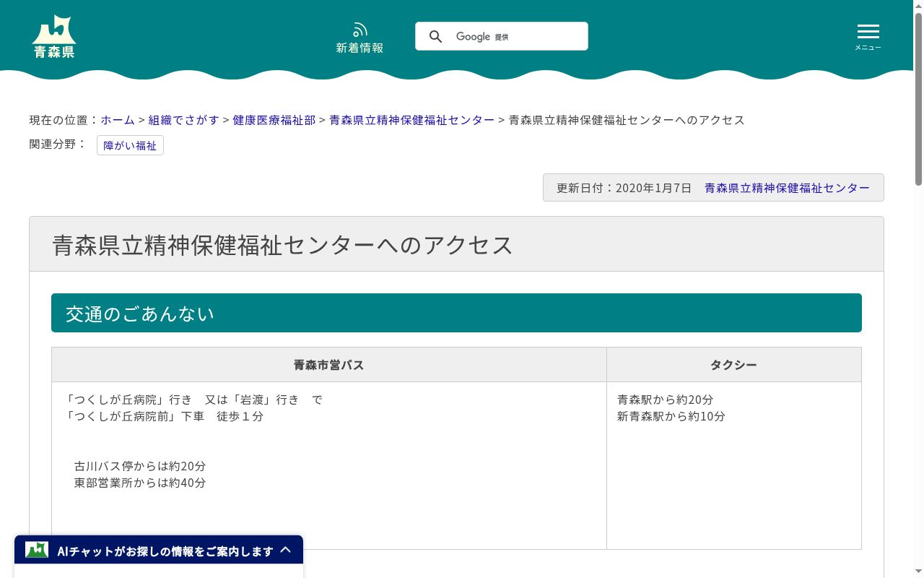Go to ホーム breadcrumb link

coord(118,120)
